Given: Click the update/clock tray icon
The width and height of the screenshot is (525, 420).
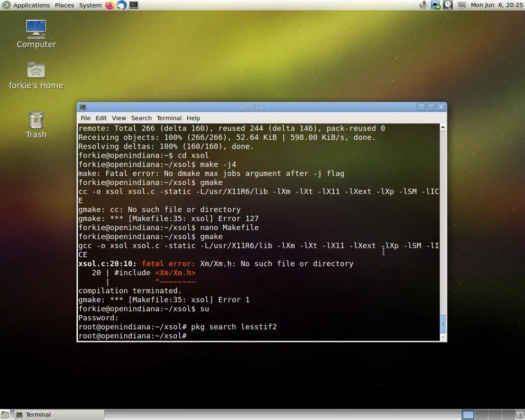Looking at the screenshot, I should pos(448,5).
